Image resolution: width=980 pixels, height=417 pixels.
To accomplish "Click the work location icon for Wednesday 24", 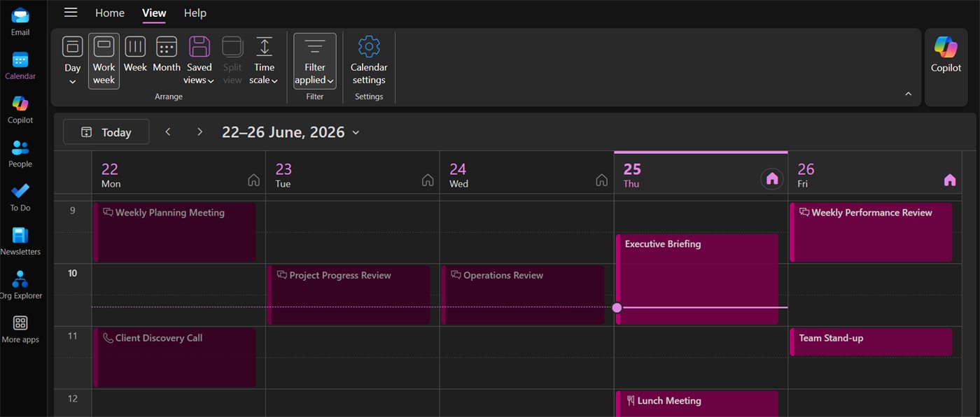I will point(601,180).
